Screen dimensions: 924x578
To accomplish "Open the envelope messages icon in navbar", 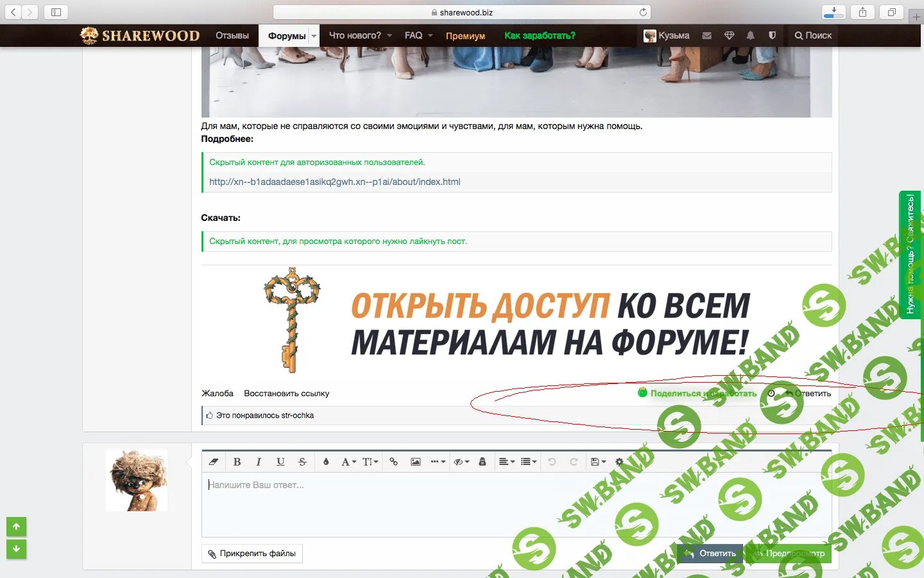I will pos(706,36).
